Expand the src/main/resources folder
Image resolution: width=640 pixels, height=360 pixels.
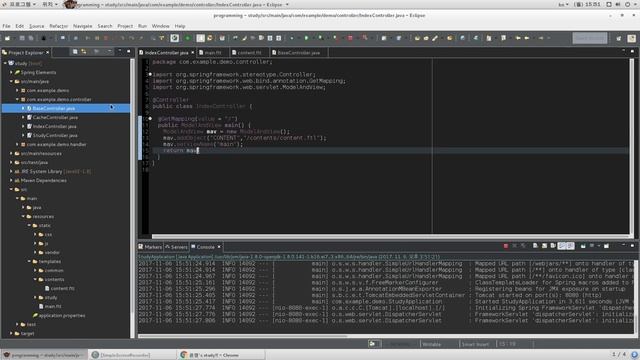tap(11, 153)
